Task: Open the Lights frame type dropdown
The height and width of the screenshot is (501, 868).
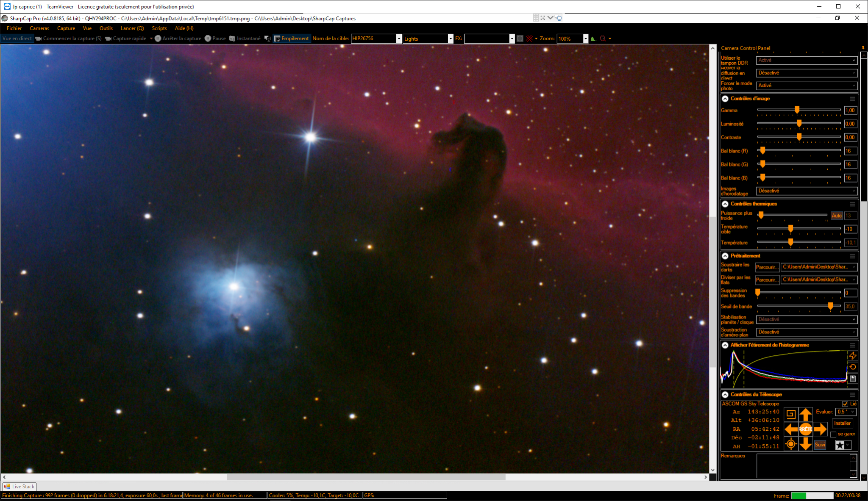Action: pos(451,39)
